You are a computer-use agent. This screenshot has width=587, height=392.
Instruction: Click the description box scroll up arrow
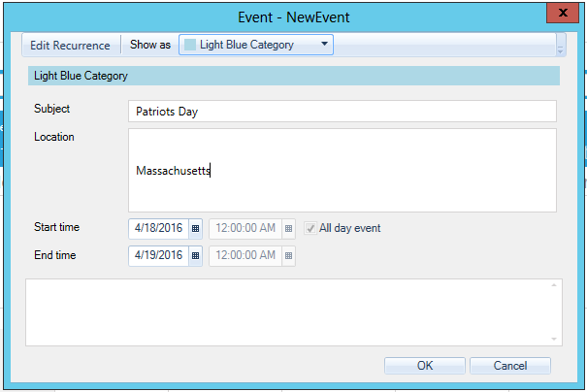pyautogui.click(x=554, y=285)
